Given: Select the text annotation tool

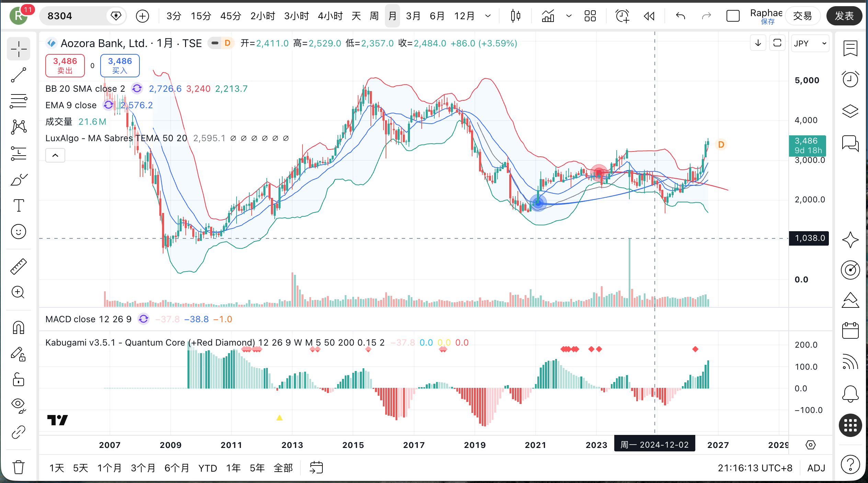Looking at the screenshot, I should pyautogui.click(x=19, y=205).
